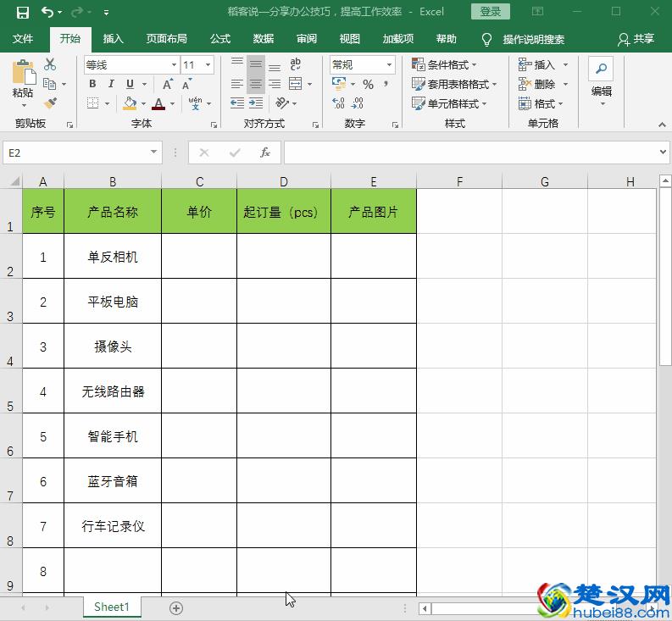
Task: Decrease font size with small A icon
Action: [186, 84]
